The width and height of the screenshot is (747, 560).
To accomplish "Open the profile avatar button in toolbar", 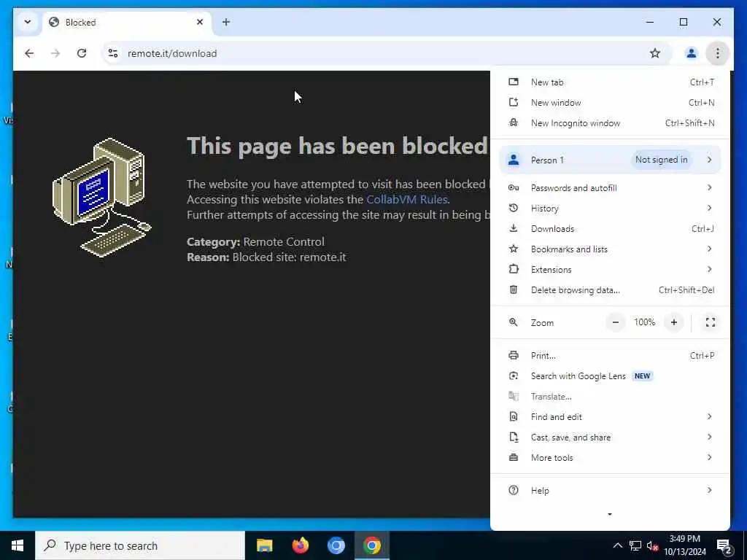I will (692, 53).
